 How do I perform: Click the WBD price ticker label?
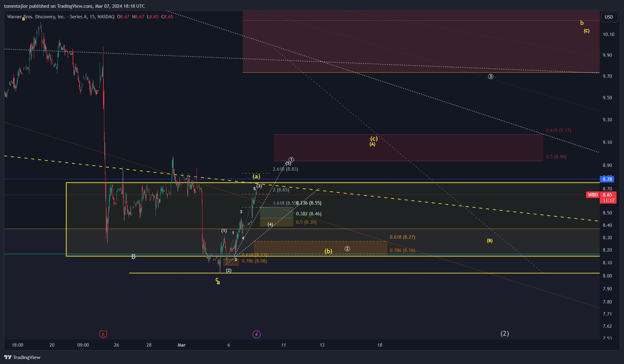[593, 195]
